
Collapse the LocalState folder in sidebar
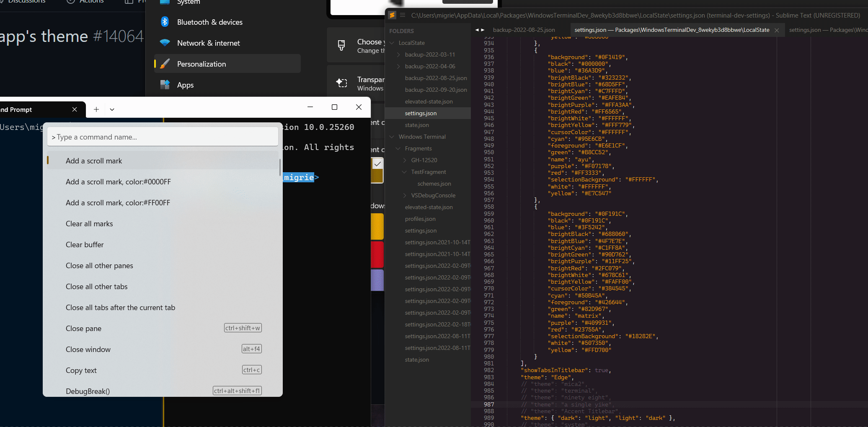click(x=392, y=43)
